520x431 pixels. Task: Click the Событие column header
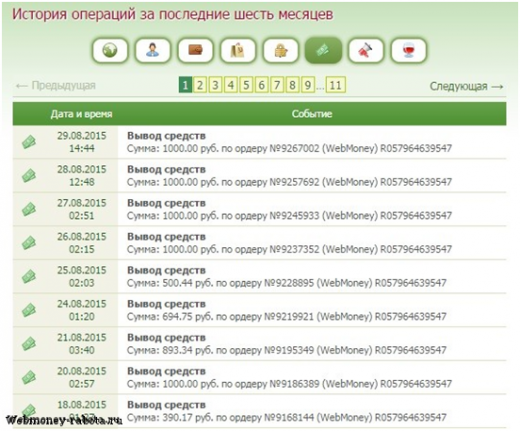pos(312,114)
